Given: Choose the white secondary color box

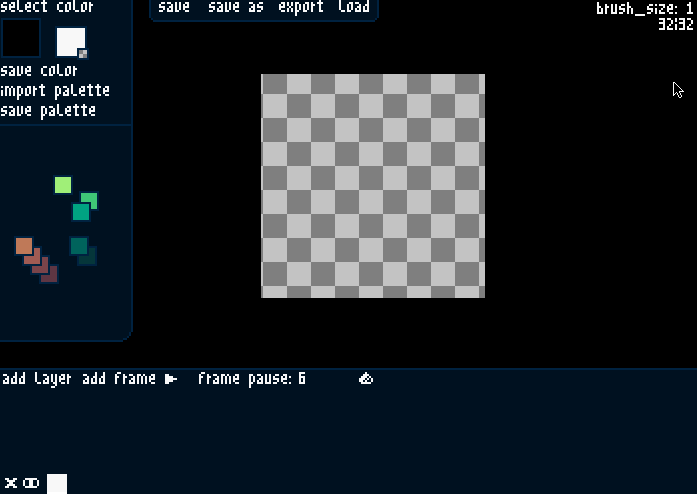Looking at the screenshot, I should [70, 42].
